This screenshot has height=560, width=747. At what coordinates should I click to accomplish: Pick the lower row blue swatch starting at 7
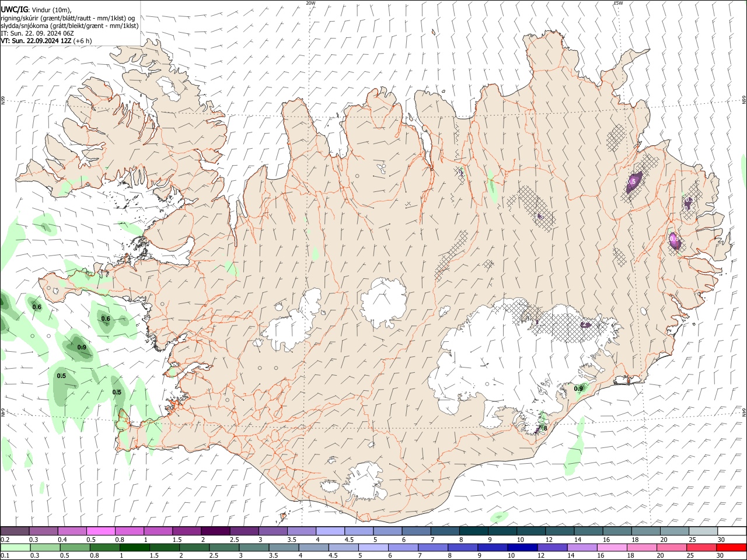(432, 547)
